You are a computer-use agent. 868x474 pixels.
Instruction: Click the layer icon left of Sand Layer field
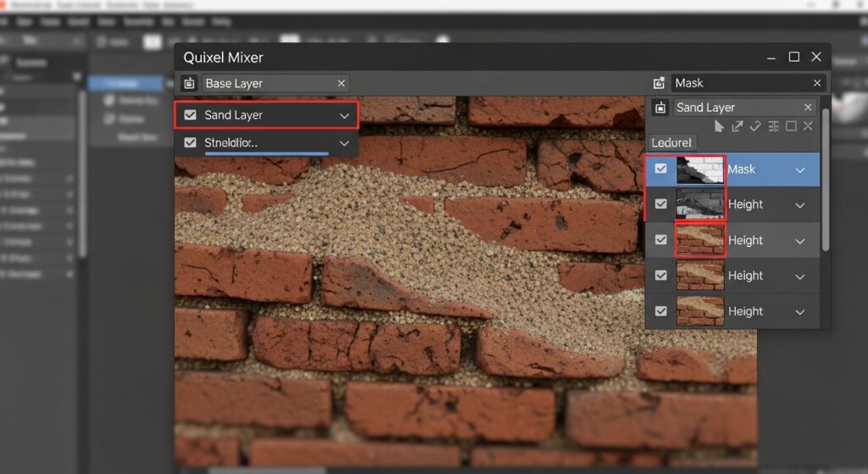659,108
